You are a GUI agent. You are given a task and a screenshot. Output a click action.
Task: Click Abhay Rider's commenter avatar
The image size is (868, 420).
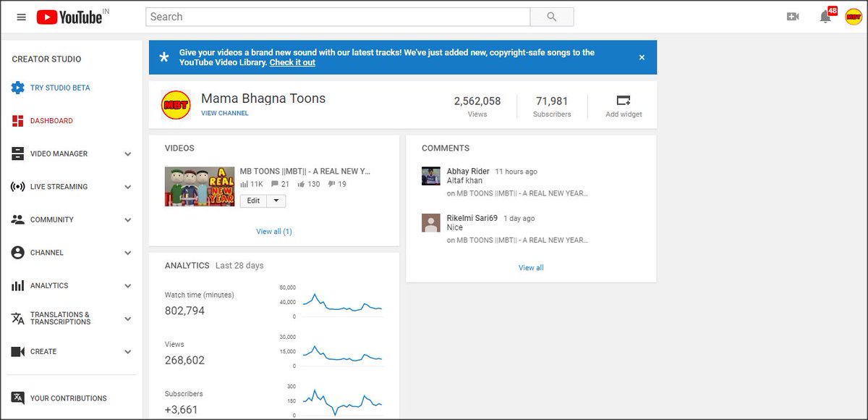[x=431, y=176]
